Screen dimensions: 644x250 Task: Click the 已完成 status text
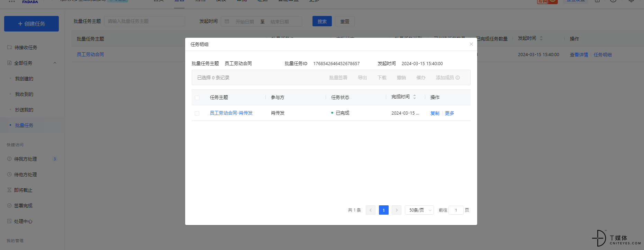tap(343, 113)
